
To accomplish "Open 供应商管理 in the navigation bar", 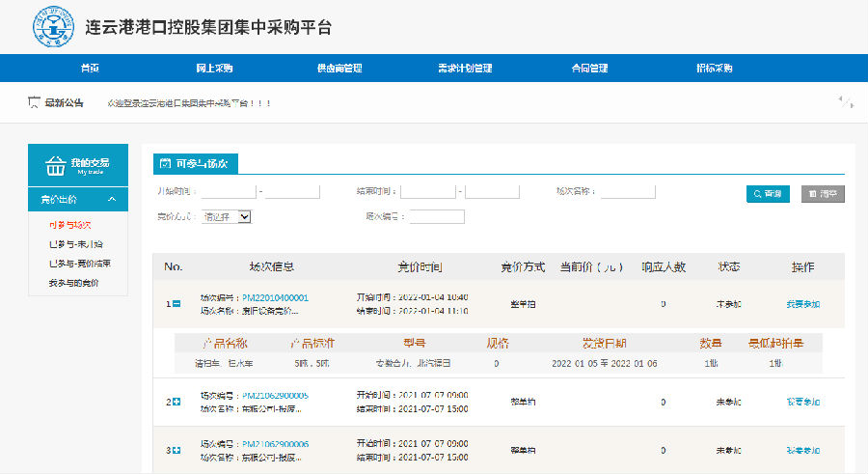I will tap(339, 69).
